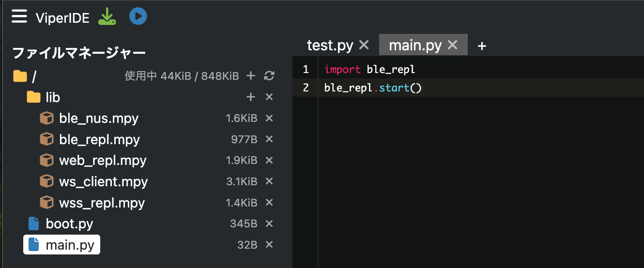This screenshot has height=268, width=644.
Task: Open a new editor tab with plus
Action: pyautogui.click(x=482, y=45)
